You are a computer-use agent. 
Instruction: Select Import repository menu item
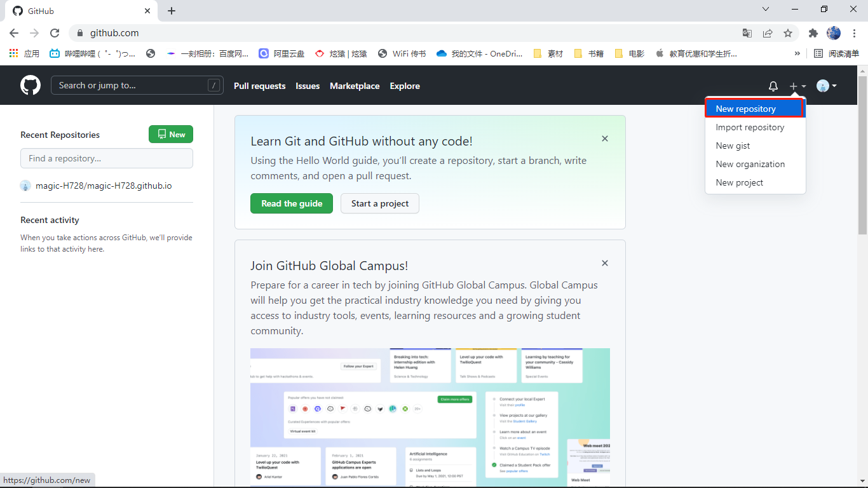pos(755,127)
